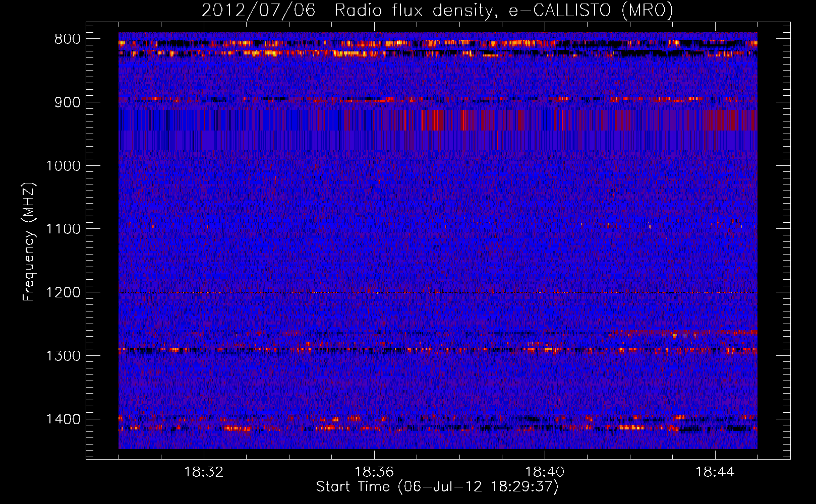The image size is (816, 504).
Task: Click the 18:40 time axis label
Action: pos(545,472)
